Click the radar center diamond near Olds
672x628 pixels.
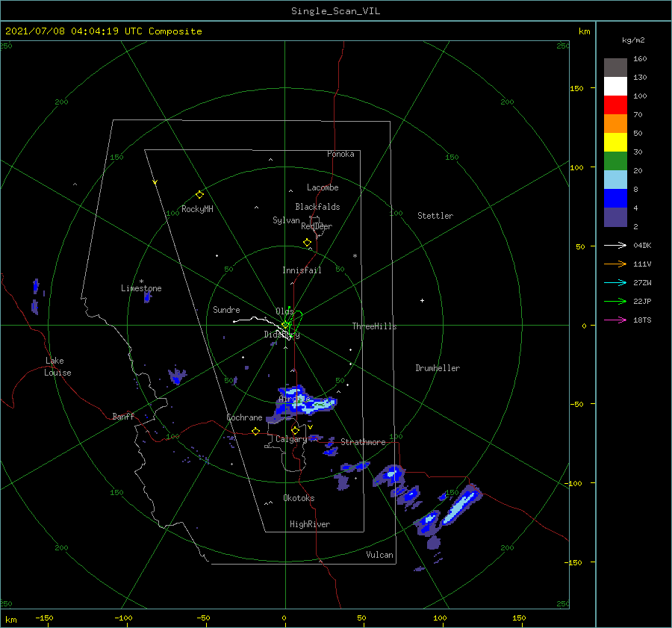(285, 326)
